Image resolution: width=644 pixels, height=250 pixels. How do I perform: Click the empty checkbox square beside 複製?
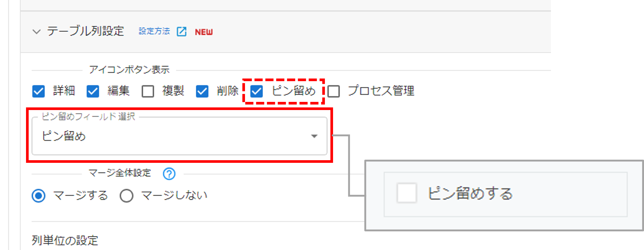tap(148, 91)
